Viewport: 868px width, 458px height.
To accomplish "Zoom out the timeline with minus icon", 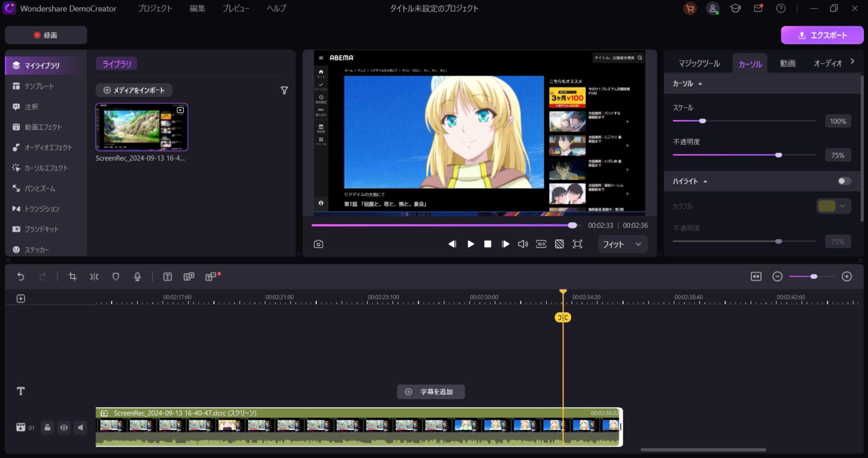I will click(777, 277).
